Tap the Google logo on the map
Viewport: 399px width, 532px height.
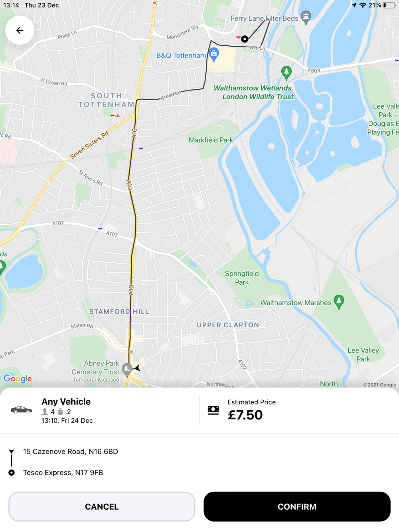click(x=18, y=378)
